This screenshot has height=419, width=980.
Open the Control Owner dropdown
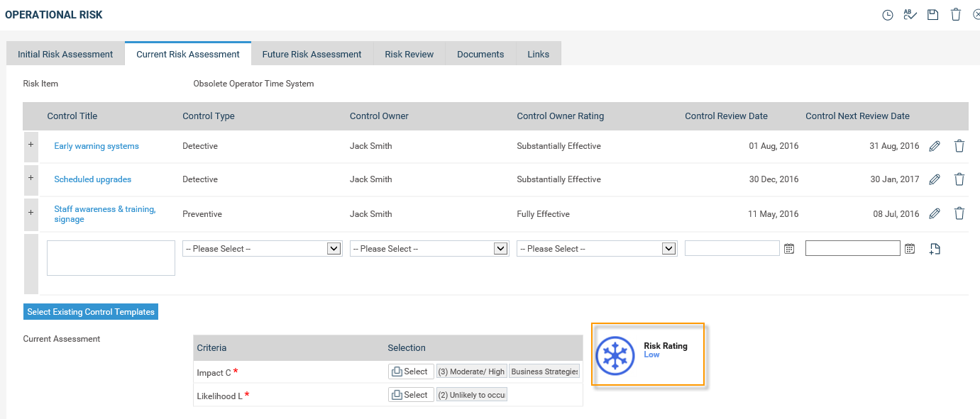pyautogui.click(x=429, y=249)
